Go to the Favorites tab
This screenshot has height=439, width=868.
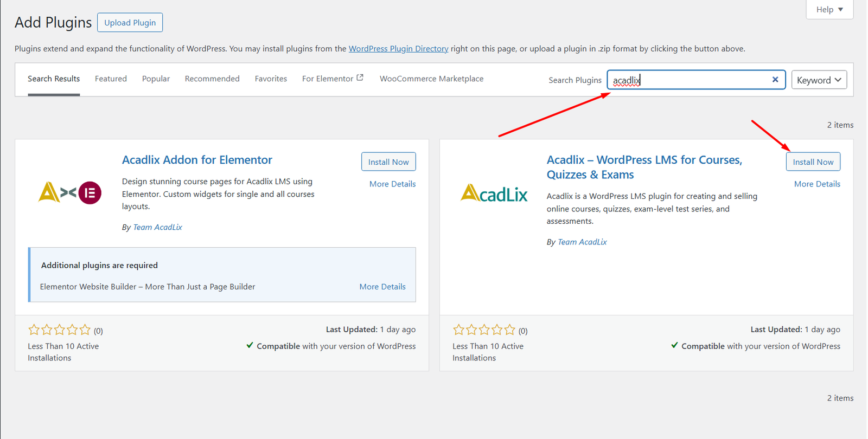[271, 79]
